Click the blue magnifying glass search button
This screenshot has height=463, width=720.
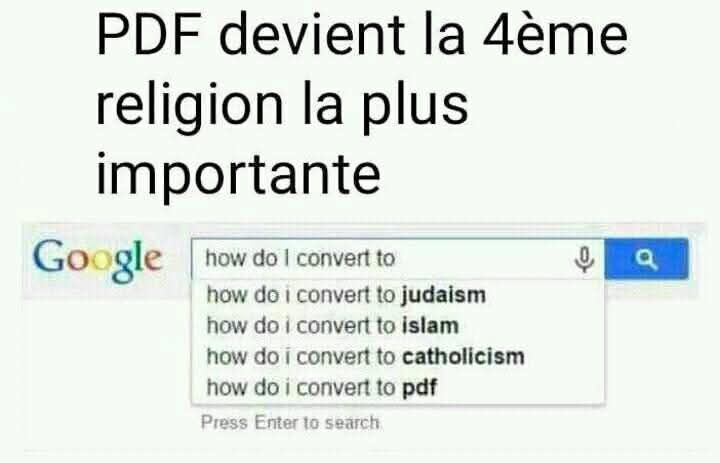click(647, 259)
